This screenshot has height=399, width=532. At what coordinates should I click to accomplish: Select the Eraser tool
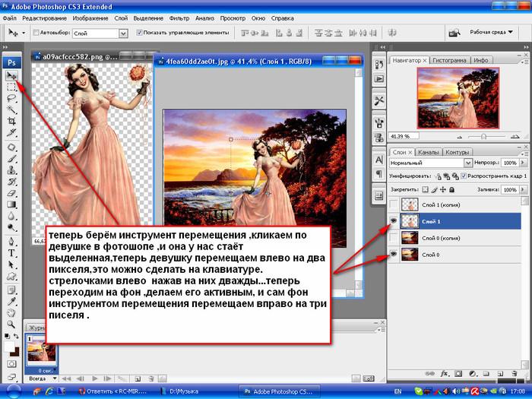tap(12, 193)
